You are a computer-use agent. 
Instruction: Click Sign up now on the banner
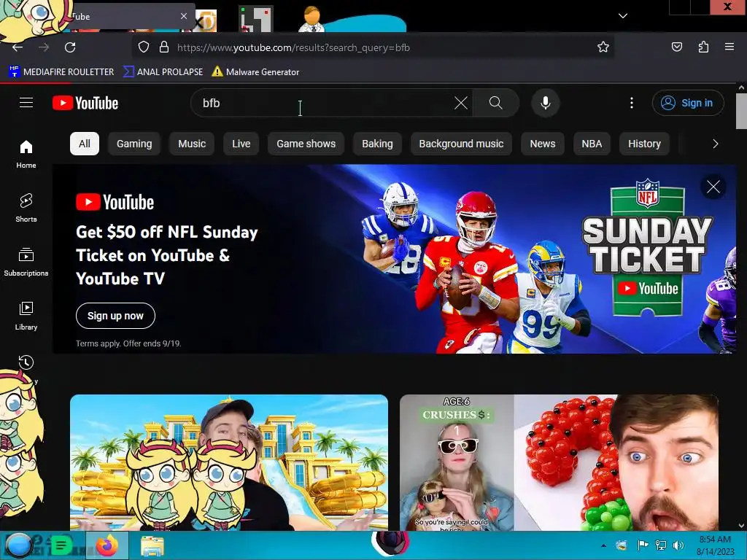point(115,316)
